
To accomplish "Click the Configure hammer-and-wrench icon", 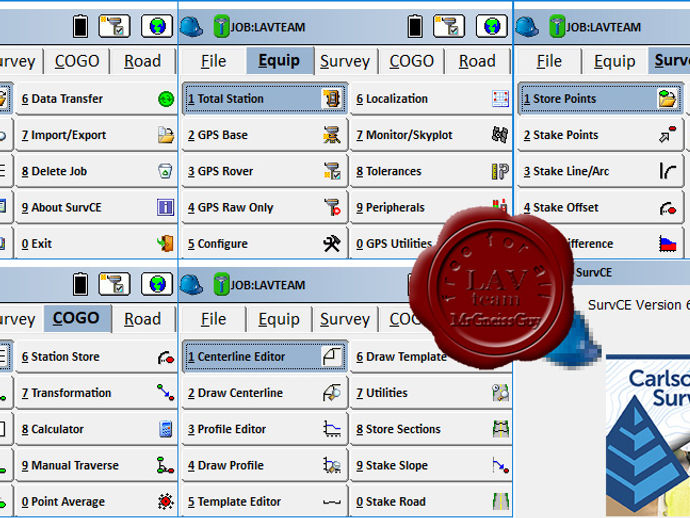I will pos(332,243).
